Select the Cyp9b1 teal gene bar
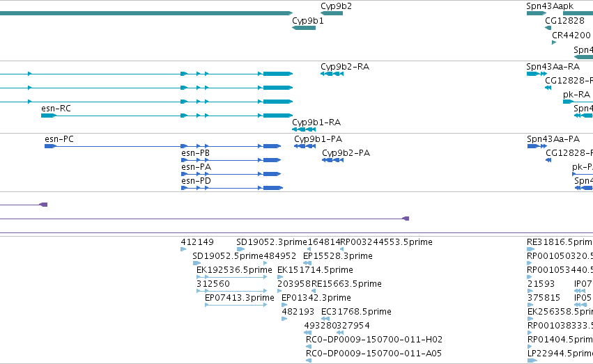Image resolution: width=593 pixels, height=364 pixels. pyautogui.click(x=304, y=28)
